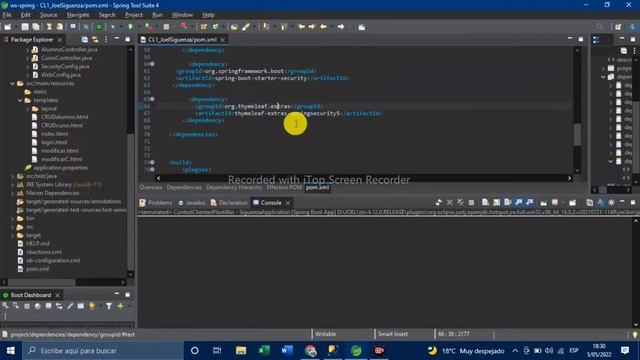Expand the src/test/java source folder
Image resolution: width=640 pixels, height=360 pixels.
tap(13, 176)
